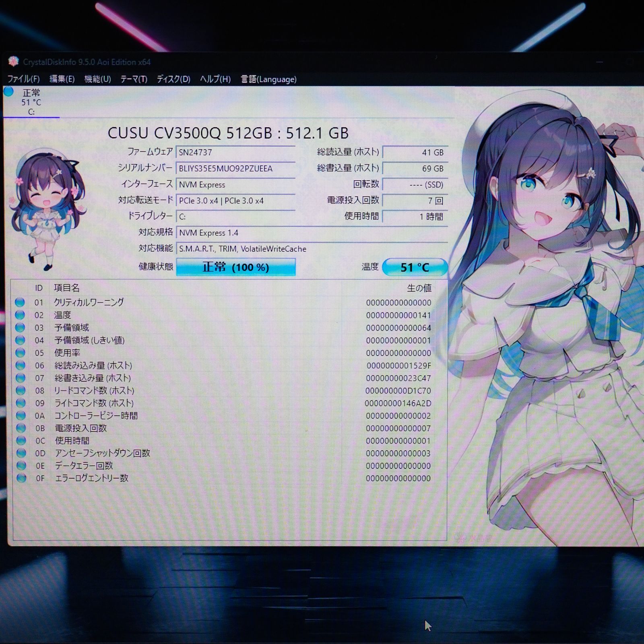
Task: Open the 言語(Language) menu
Action: pyautogui.click(x=268, y=79)
